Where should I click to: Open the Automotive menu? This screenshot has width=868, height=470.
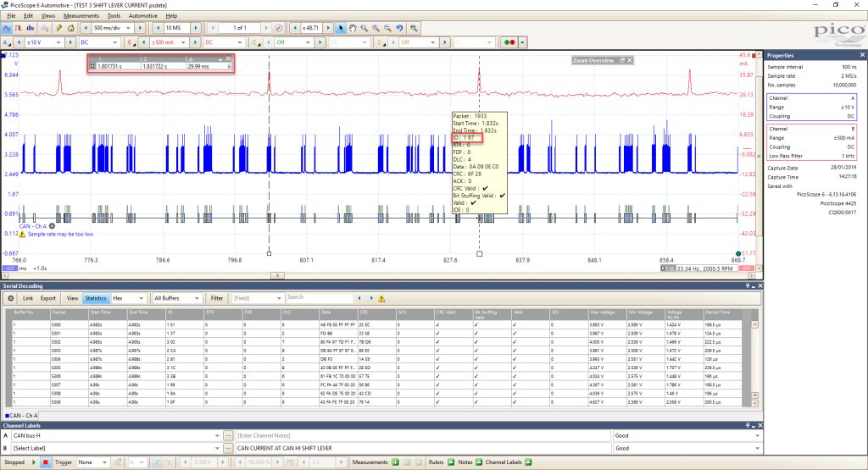click(142, 15)
